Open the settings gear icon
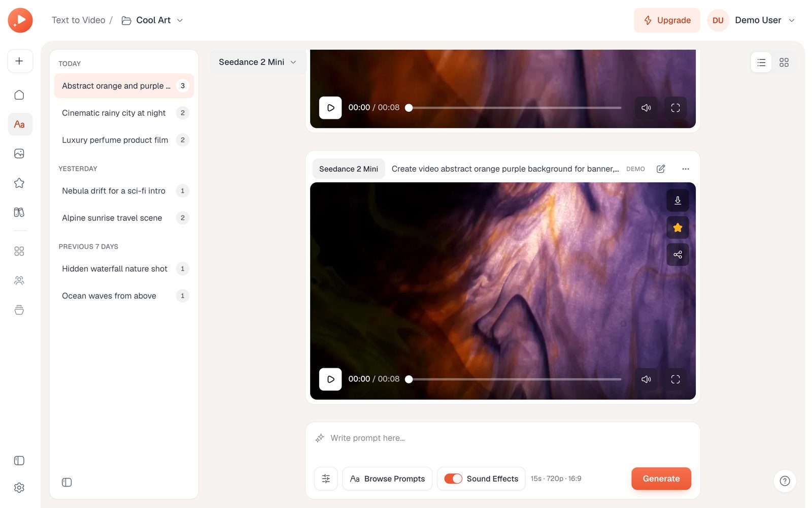This screenshot has width=812, height=508. click(19, 488)
